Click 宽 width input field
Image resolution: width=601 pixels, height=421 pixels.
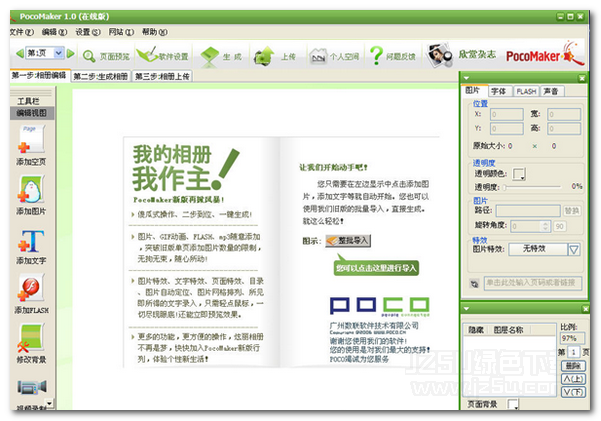564,114
